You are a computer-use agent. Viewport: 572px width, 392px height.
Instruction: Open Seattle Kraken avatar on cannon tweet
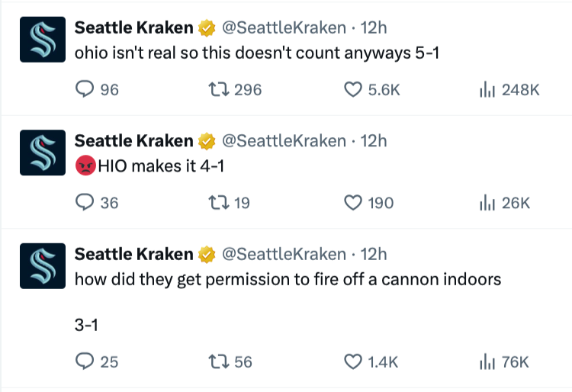[x=43, y=266]
